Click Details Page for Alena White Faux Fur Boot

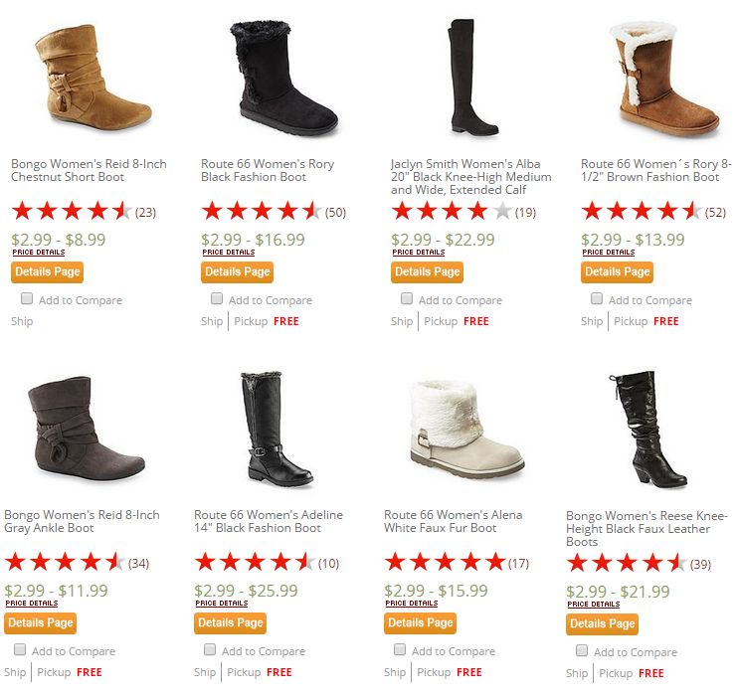point(420,623)
